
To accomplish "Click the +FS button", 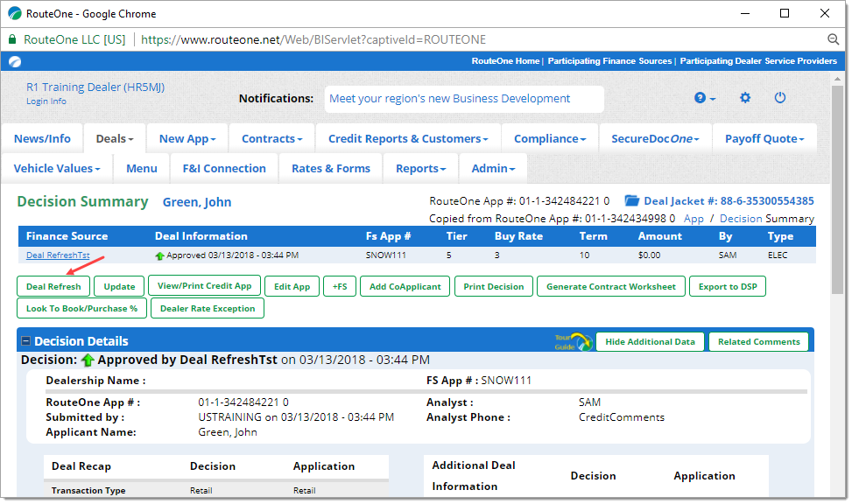I will click(x=340, y=286).
